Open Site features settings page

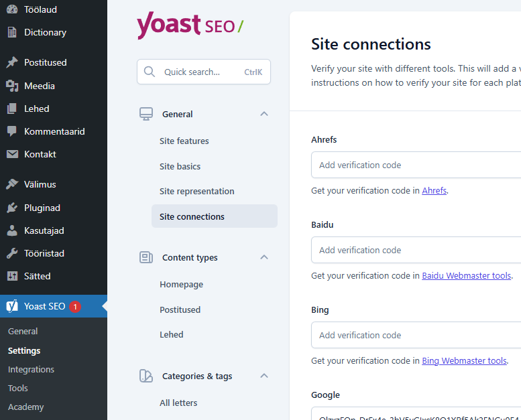(184, 141)
